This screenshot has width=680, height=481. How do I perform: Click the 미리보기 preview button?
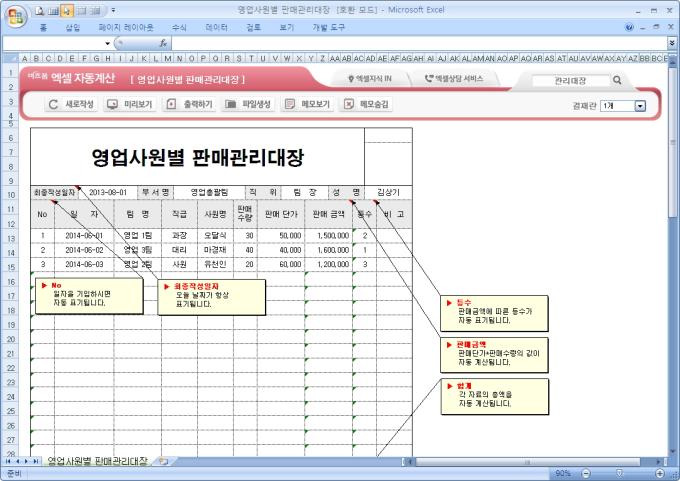pyautogui.click(x=130, y=104)
